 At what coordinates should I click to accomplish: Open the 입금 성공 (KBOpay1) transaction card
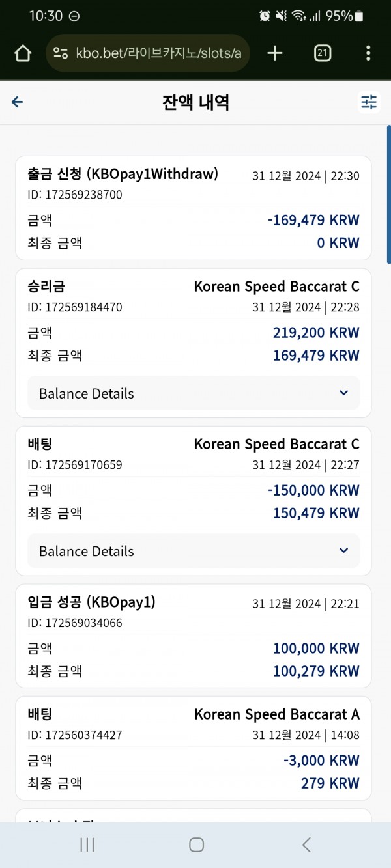click(x=194, y=636)
